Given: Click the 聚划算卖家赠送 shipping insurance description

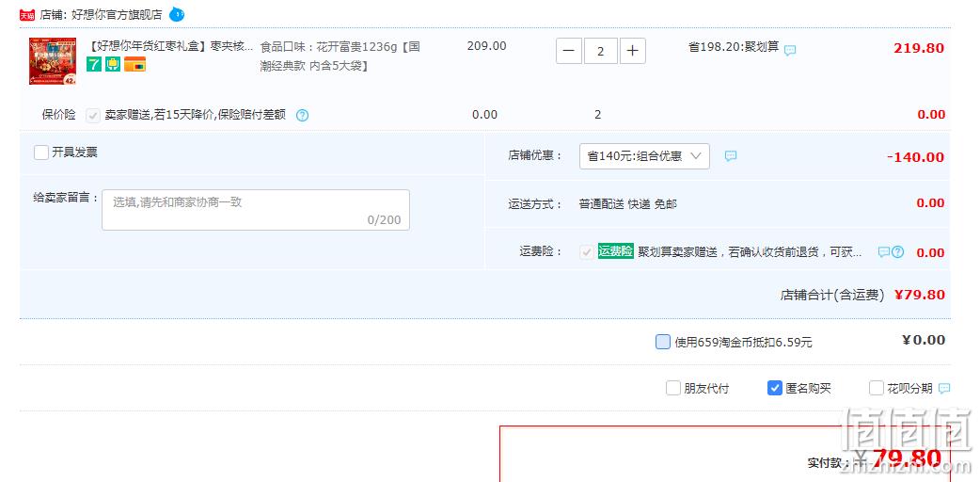Looking at the screenshot, I should pos(750,252).
